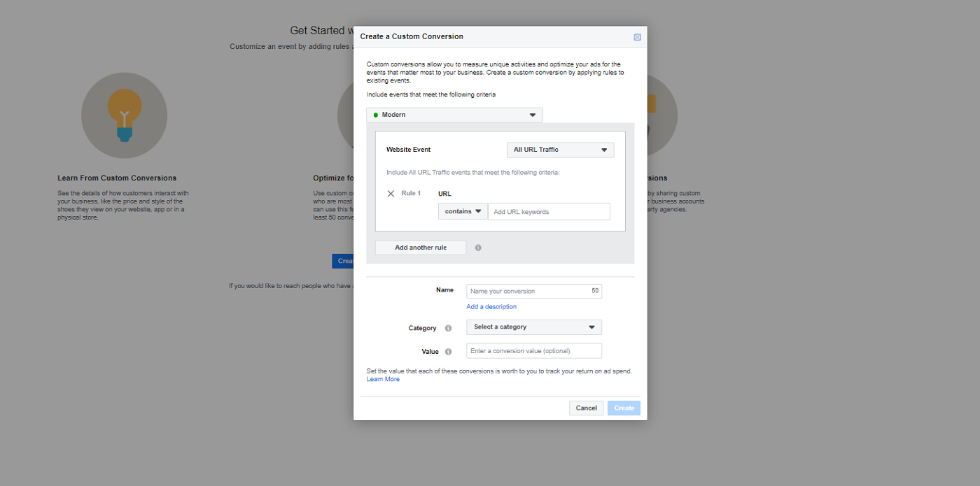Click the lightbulb icon in background page
The image size is (980, 486).
click(x=124, y=115)
